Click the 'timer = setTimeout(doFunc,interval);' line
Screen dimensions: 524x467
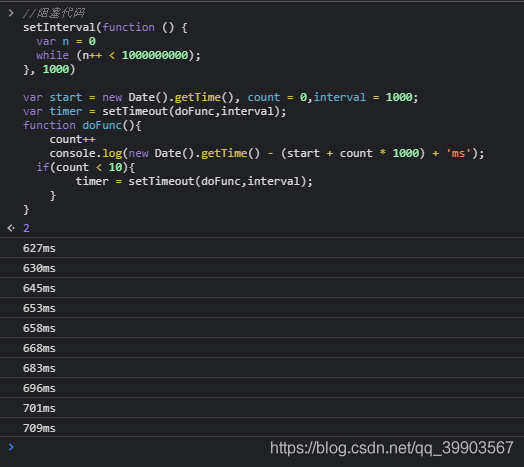[x=194, y=182]
